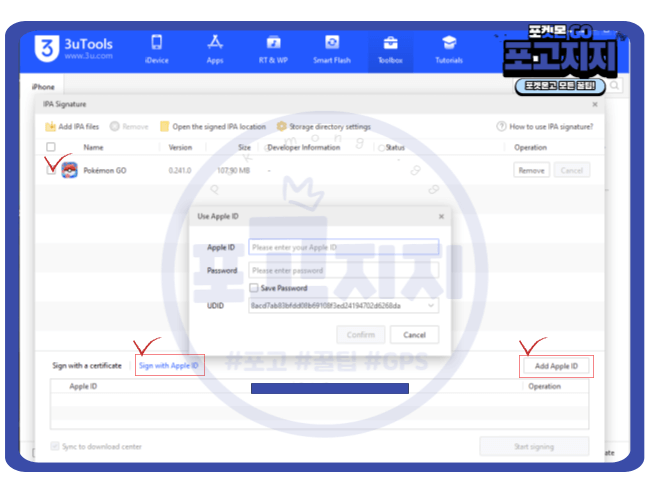Screen dimensions: 650x500
Task: Toggle Sync to download center checkbox
Action: pos(54,446)
